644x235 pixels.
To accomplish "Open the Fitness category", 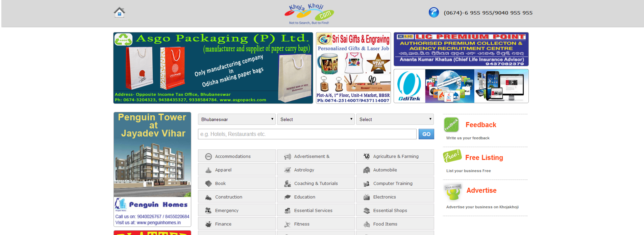I will point(316,224).
